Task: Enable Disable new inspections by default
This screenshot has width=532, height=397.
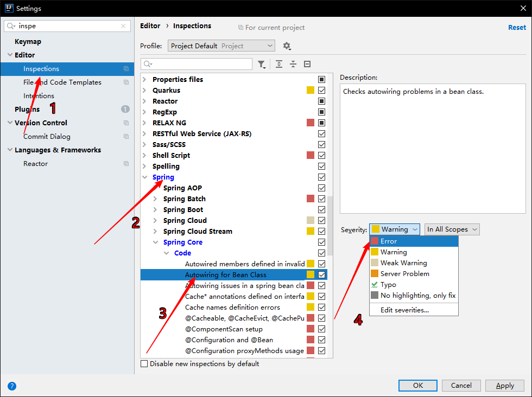Action: click(x=144, y=364)
